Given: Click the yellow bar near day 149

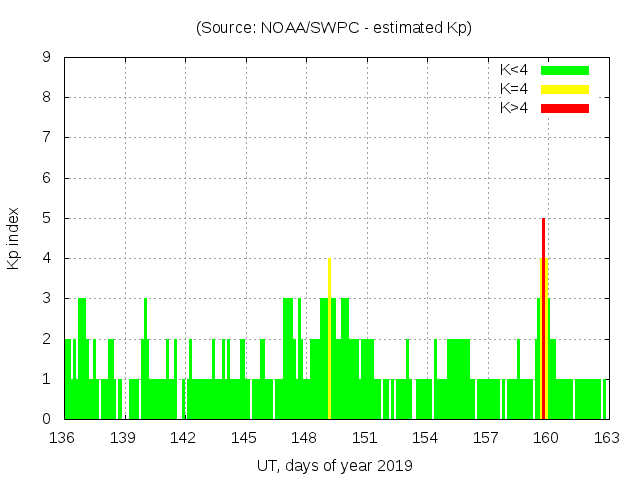Looking at the screenshot, I should click(x=329, y=340).
